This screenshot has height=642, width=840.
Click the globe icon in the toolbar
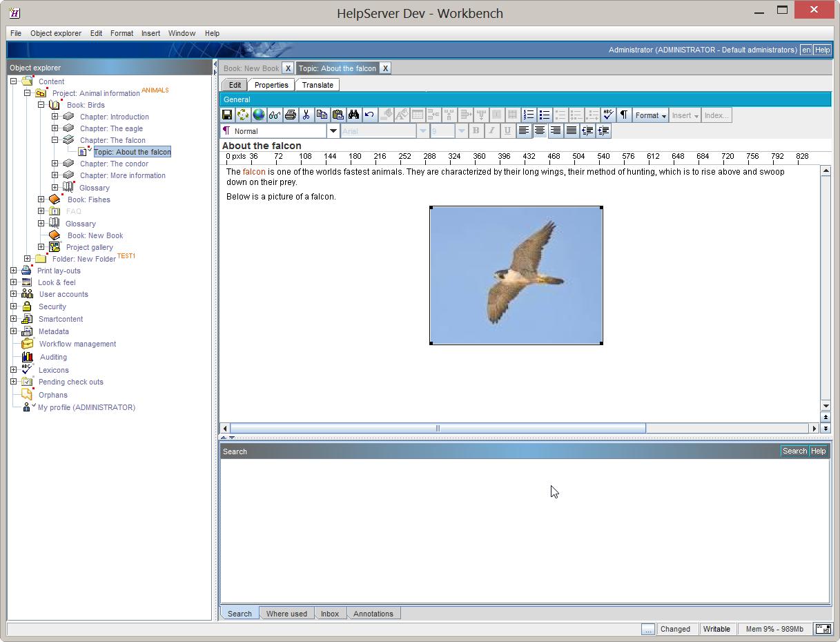(x=259, y=115)
